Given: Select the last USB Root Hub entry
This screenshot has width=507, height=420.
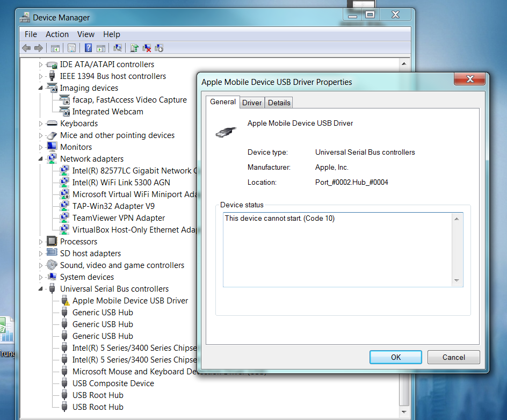Looking at the screenshot, I should tap(98, 407).
